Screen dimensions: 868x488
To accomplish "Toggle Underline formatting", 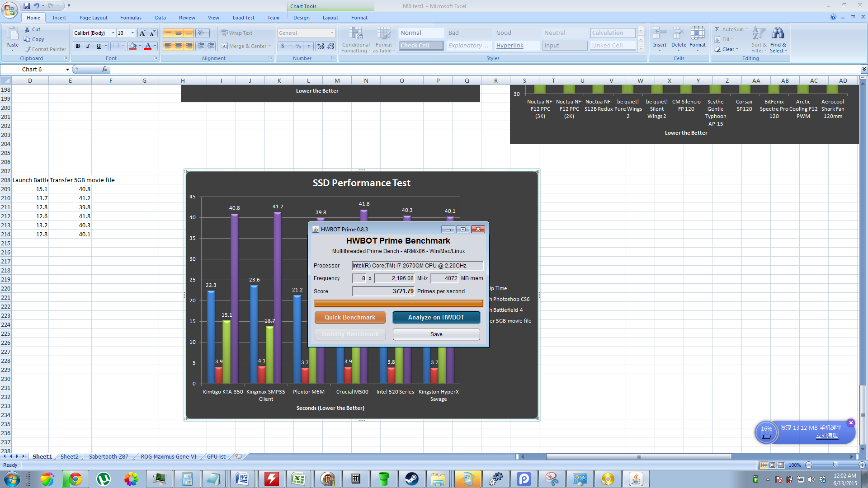I will 99,46.
